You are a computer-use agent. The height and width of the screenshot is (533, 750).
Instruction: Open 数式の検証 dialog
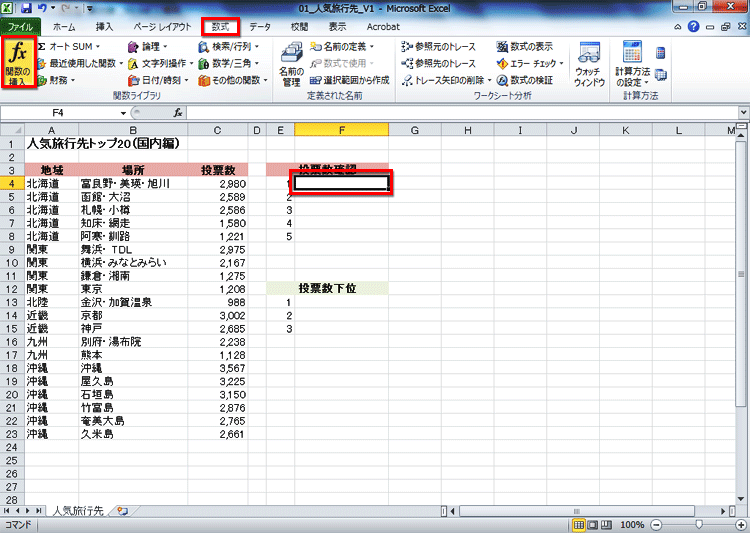coord(525,80)
